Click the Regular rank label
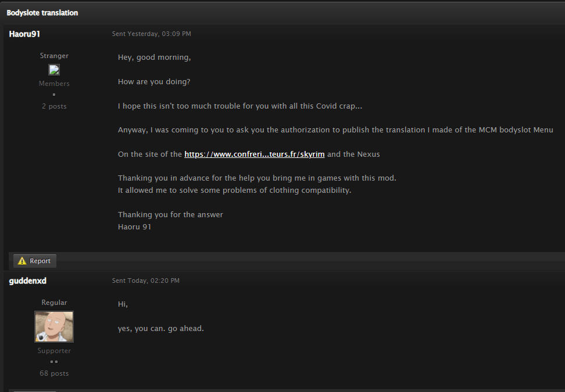 point(54,303)
